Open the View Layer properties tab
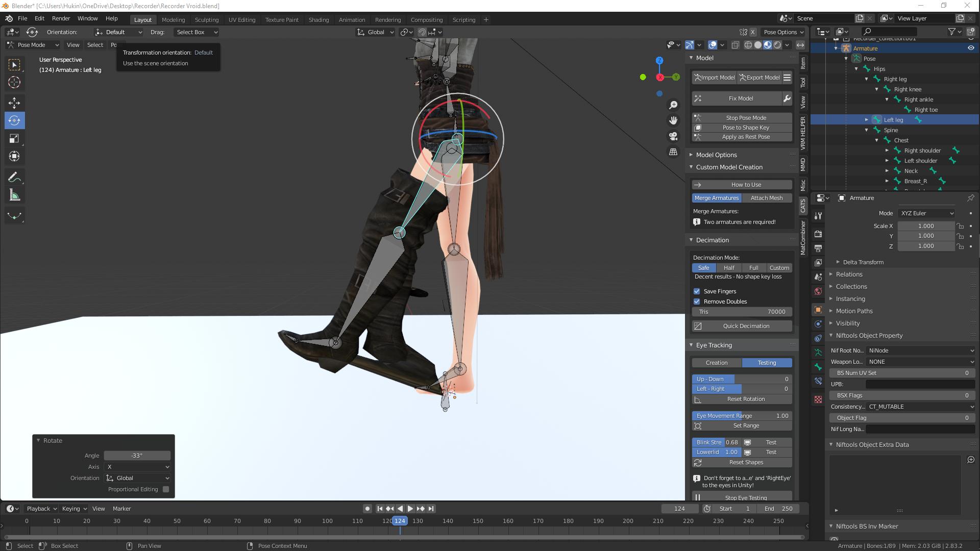This screenshot has width=980, height=551. point(818,262)
